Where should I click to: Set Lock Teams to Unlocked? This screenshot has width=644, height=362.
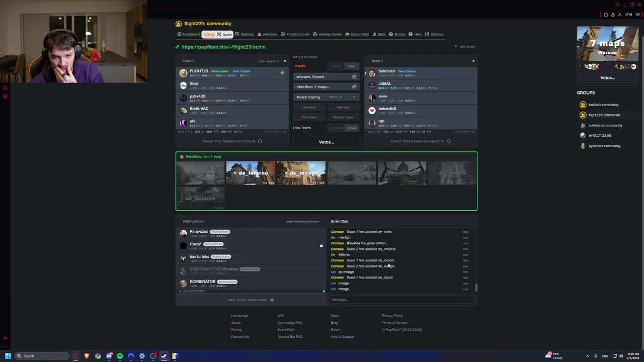[x=336, y=128]
